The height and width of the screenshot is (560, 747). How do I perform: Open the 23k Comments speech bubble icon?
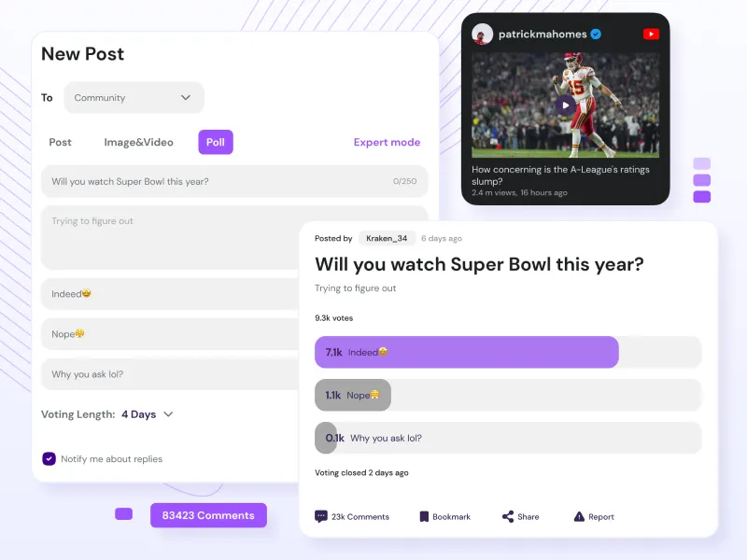point(320,517)
